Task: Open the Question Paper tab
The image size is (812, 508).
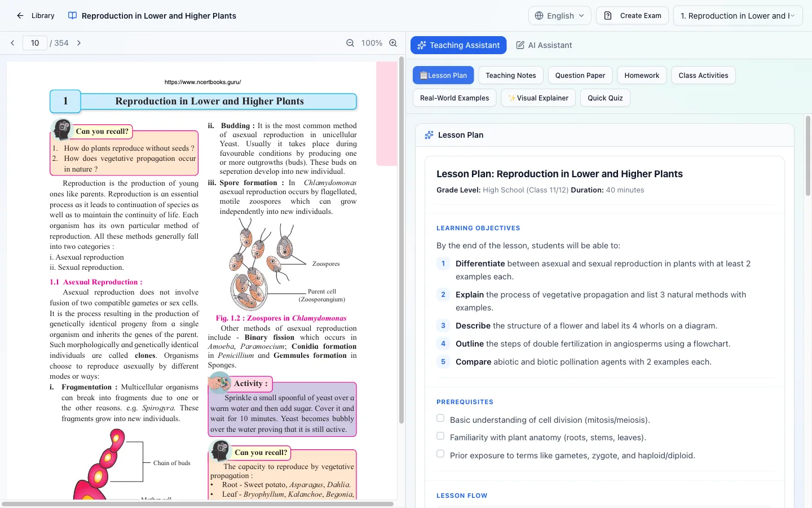Action: [x=580, y=75]
